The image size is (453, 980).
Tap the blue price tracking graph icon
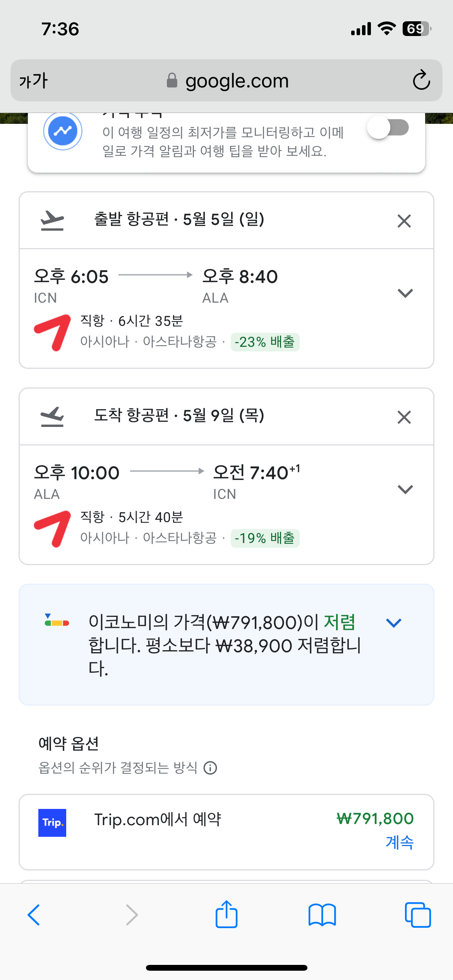tap(63, 131)
